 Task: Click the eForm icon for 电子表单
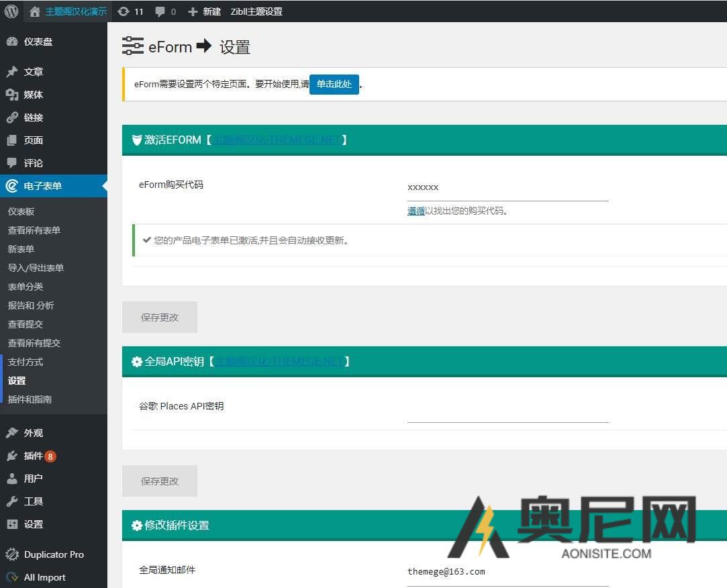[x=11, y=186]
